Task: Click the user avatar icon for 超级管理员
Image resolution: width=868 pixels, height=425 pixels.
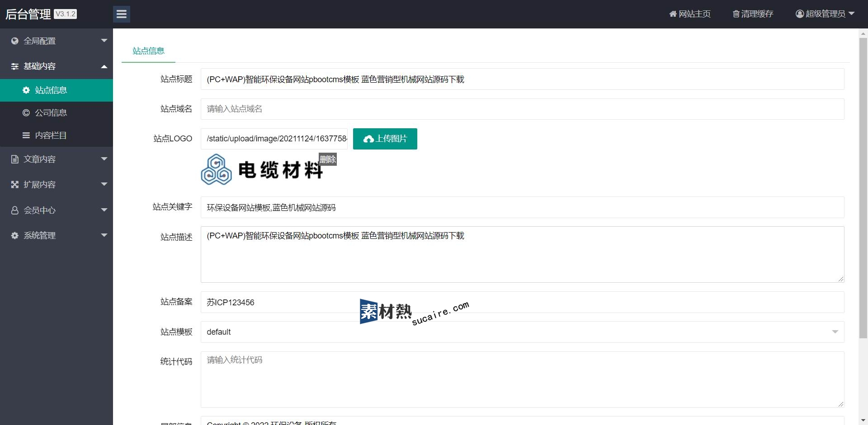Action: 799,14
